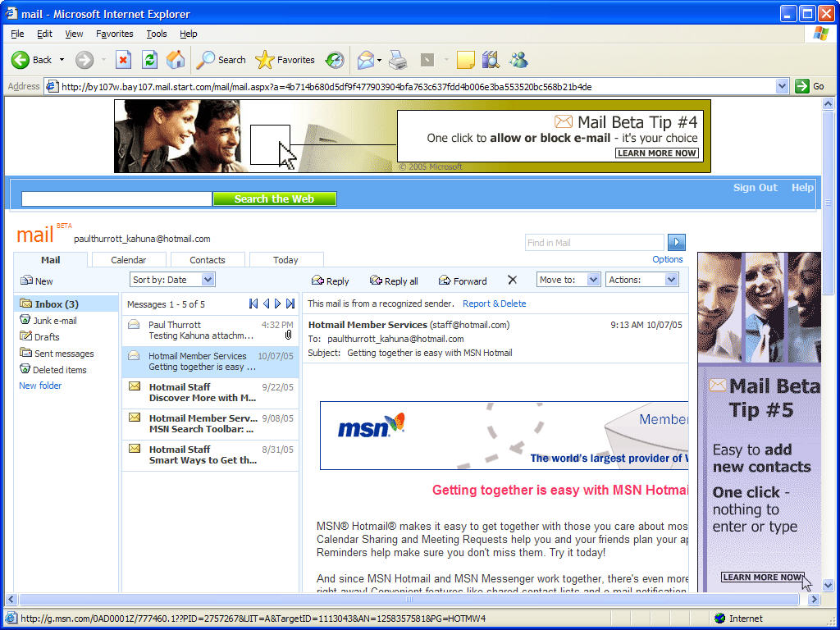This screenshot has height=630, width=840.
Task: Click the Find in Mail field
Action: 595,243
